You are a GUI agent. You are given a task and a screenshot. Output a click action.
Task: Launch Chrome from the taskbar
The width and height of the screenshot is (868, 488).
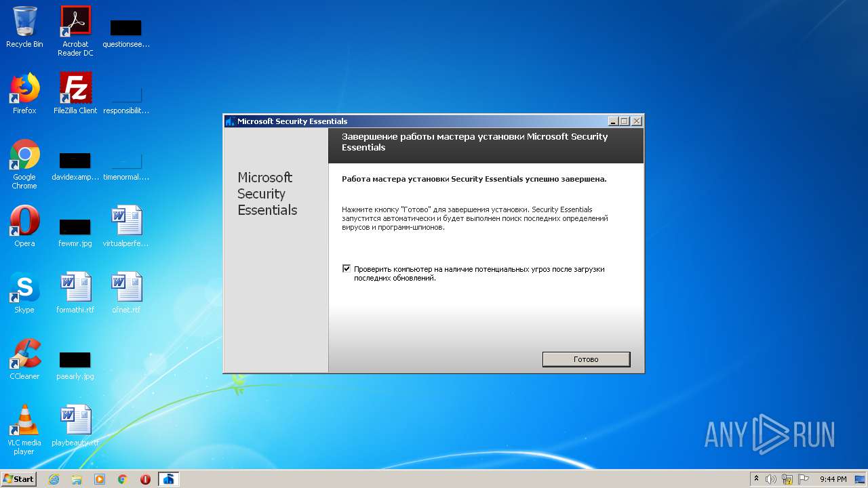point(123,479)
